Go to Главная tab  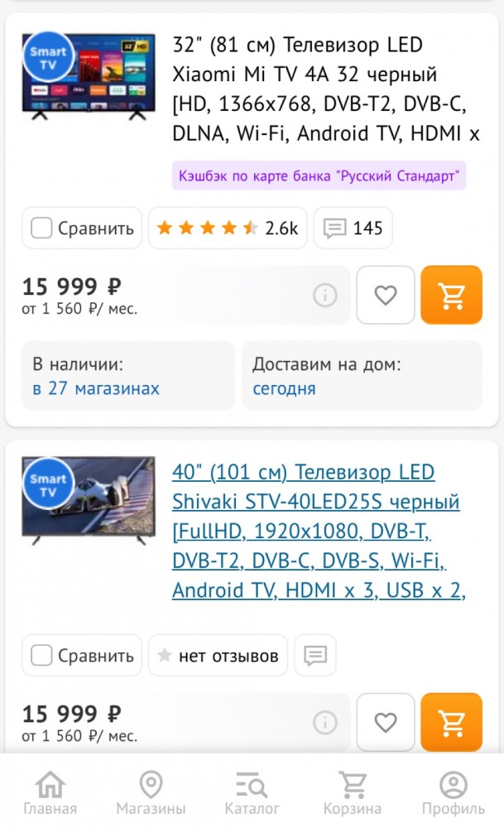point(50,792)
